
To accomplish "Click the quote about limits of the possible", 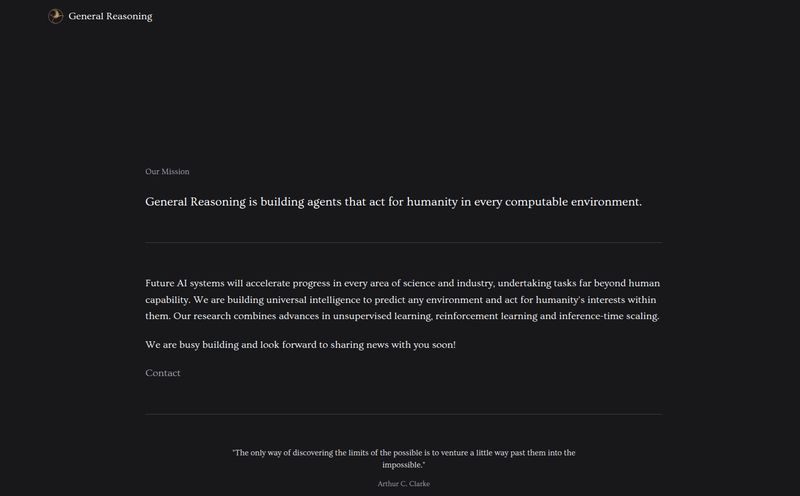I will [x=404, y=459].
